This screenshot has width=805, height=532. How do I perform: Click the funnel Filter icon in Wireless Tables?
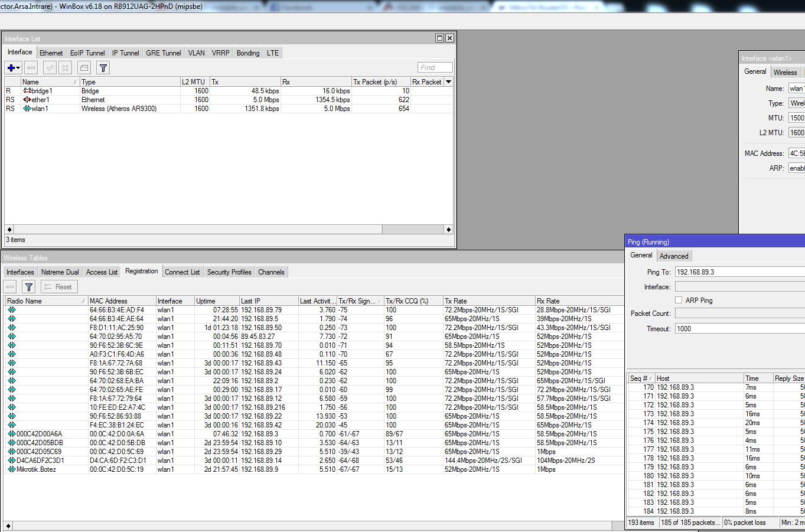(28, 287)
